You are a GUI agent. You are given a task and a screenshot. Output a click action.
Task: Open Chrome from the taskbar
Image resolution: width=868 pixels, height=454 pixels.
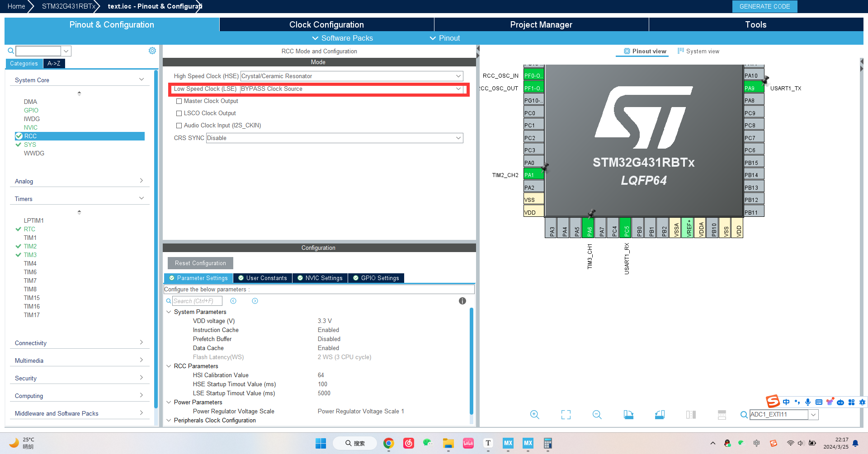[x=388, y=444]
